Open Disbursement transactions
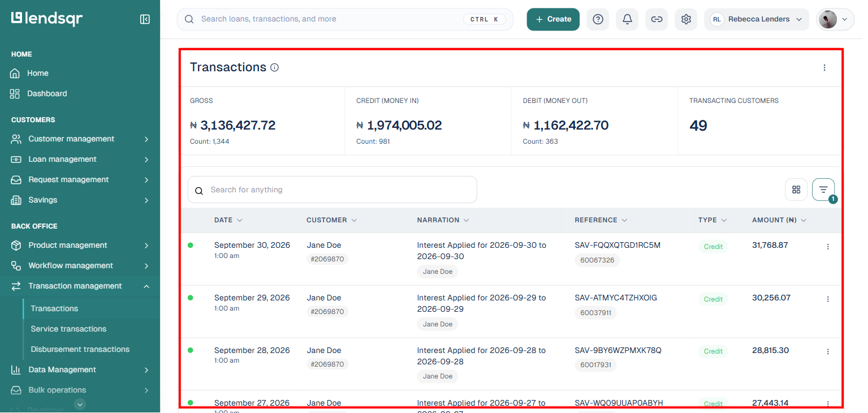The image size is (868, 413). coord(80,350)
